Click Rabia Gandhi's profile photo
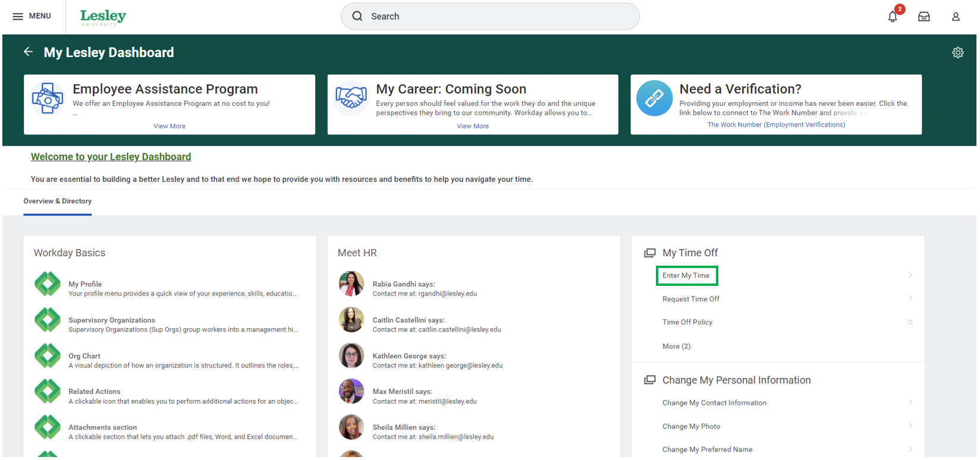Screen dimensions: 980x460 [351, 284]
